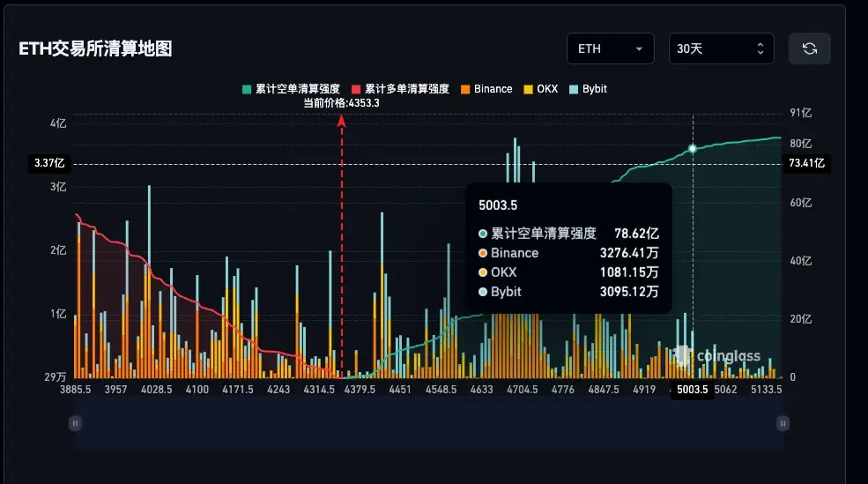Click the 4314.5 x-axis label
868x484 pixels.
coord(319,390)
